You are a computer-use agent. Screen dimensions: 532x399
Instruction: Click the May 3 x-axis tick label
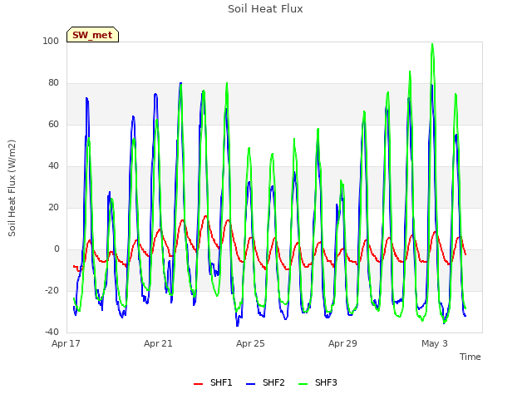tap(435, 343)
